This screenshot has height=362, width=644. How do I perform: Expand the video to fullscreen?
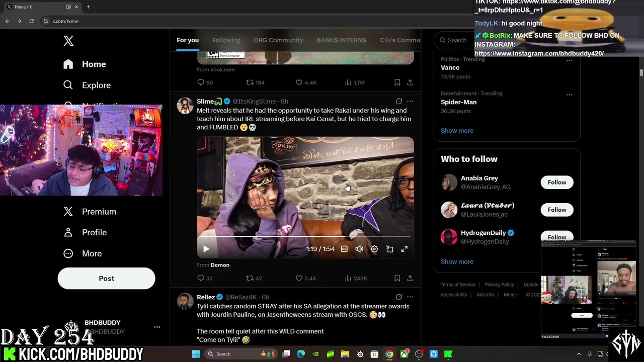click(405, 249)
